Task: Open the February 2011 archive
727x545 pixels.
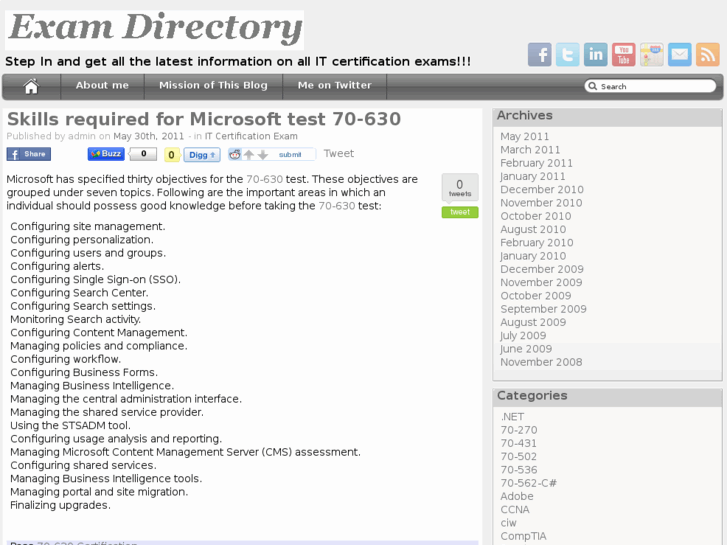Action: pyautogui.click(x=536, y=163)
